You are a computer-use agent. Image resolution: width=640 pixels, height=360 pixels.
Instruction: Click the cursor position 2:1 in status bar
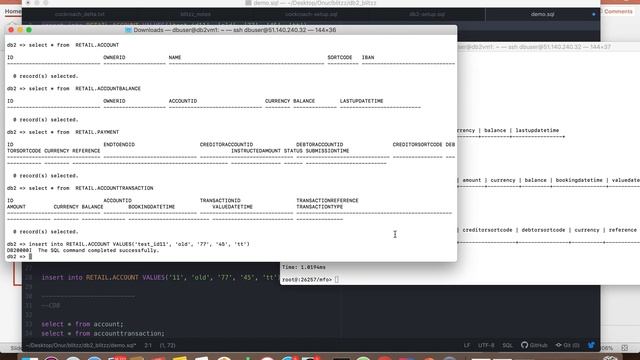tap(148, 345)
